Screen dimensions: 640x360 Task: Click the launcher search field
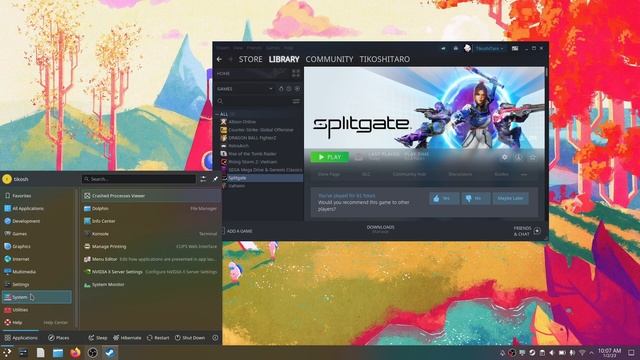pos(139,179)
